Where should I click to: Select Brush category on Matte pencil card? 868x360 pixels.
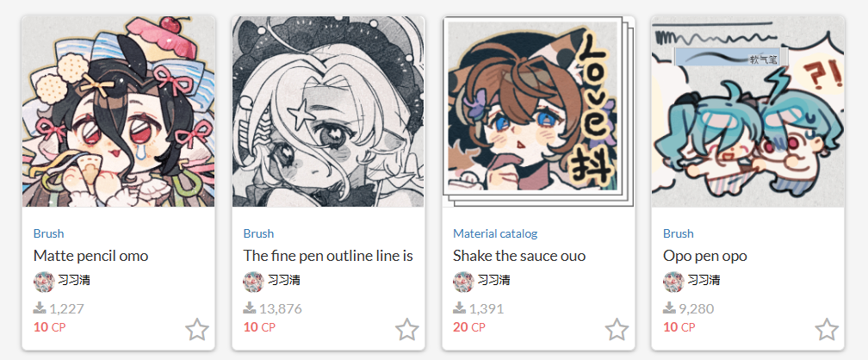pyautogui.click(x=49, y=233)
